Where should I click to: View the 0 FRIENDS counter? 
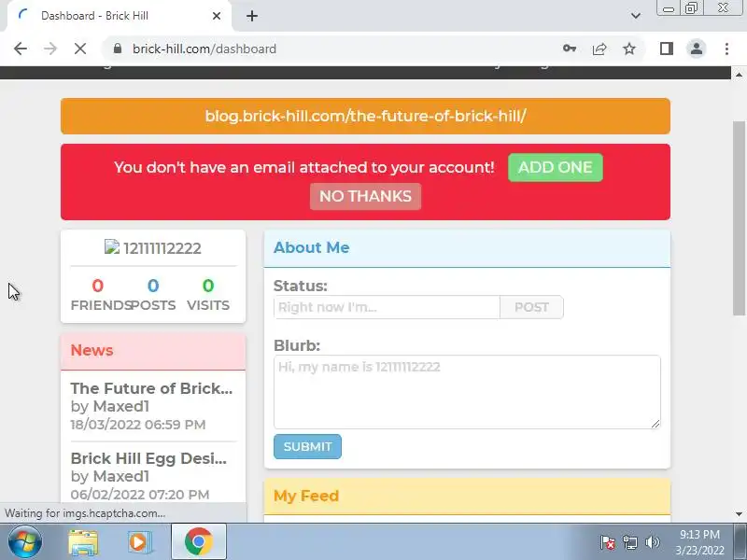(97, 295)
